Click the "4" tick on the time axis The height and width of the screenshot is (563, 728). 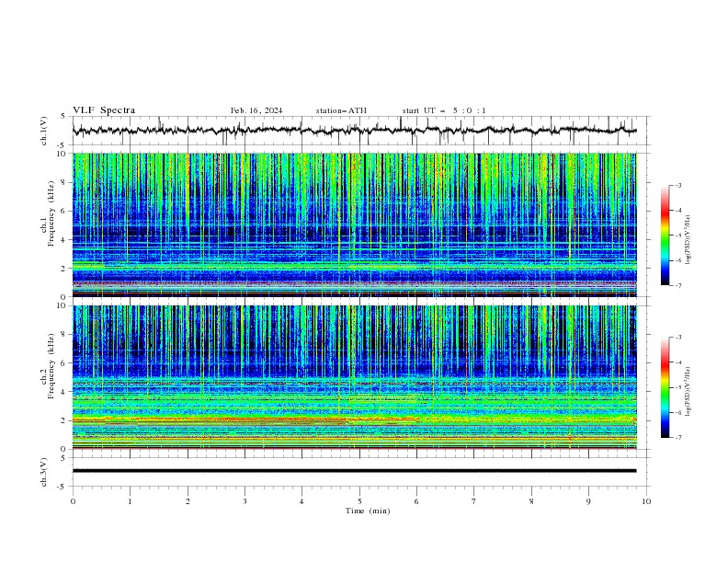pos(301,501)
